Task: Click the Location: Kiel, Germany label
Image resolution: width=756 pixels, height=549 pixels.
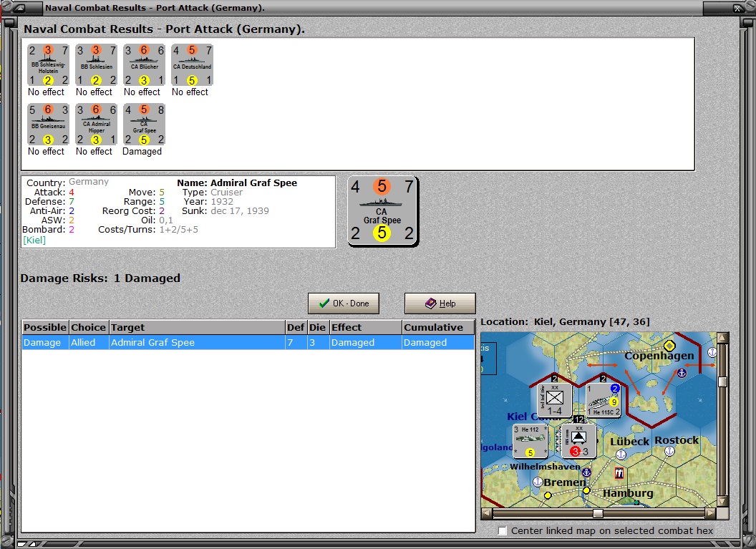Action: [565, 321]
